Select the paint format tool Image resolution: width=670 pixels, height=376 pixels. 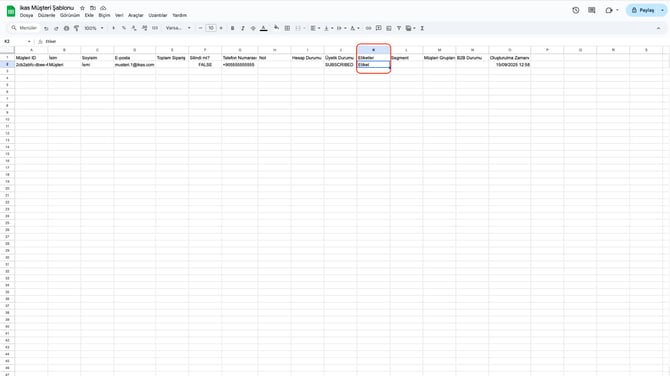76,28
